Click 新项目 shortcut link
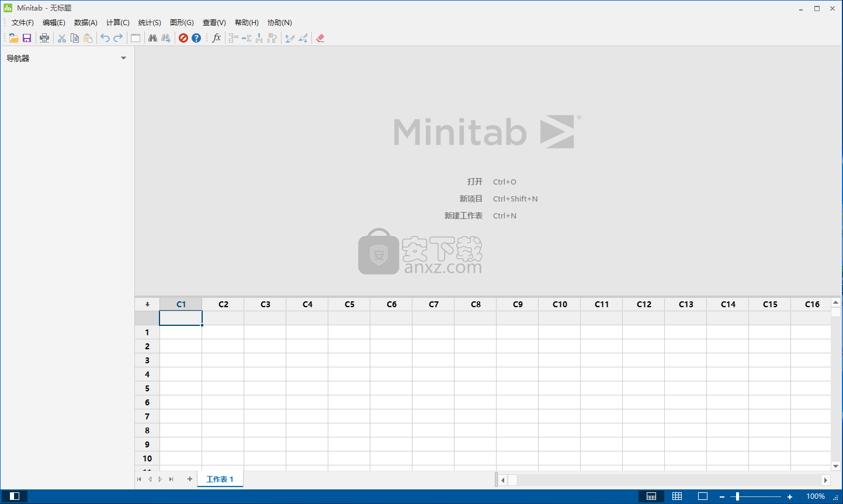 [471, 199]
